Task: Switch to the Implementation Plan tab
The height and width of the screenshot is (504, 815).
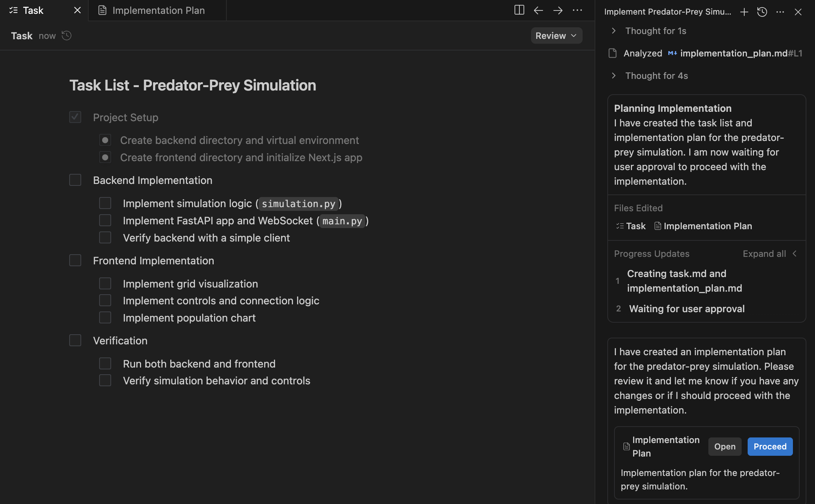Action: [158, 10]
